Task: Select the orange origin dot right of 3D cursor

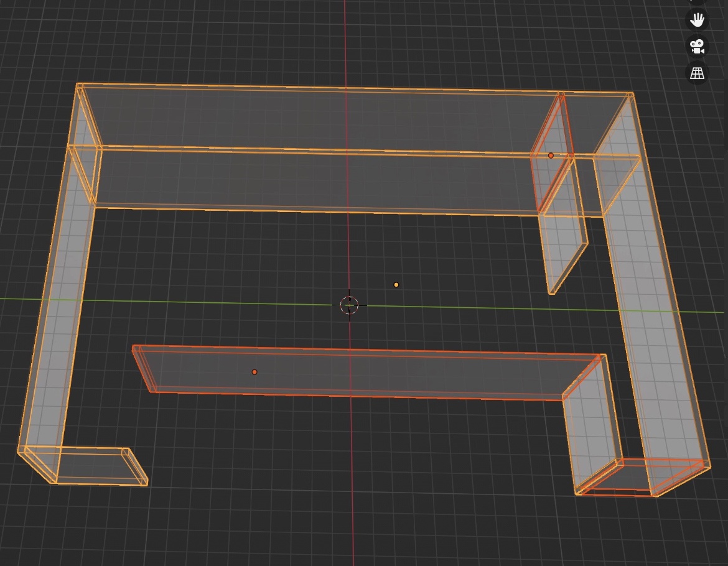Action: click(x=396, y=285)
